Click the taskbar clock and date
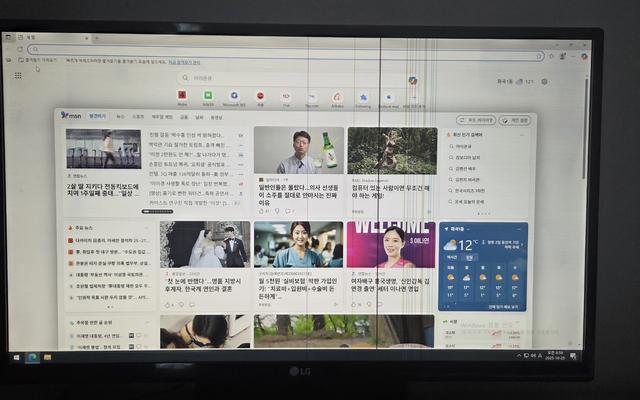This screenshot has width=640, height=400. click(x=555, y=355)
